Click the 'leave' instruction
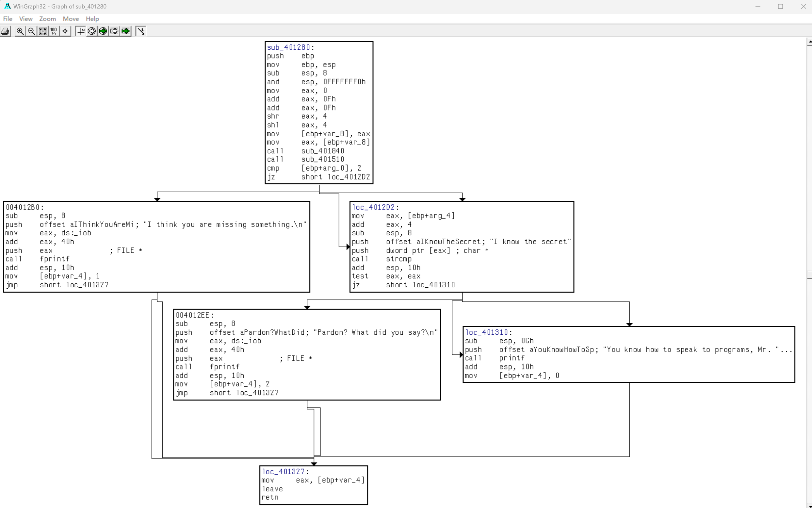Screen dimensions: 812x508 pyautogui.click(x=272, y=489)
